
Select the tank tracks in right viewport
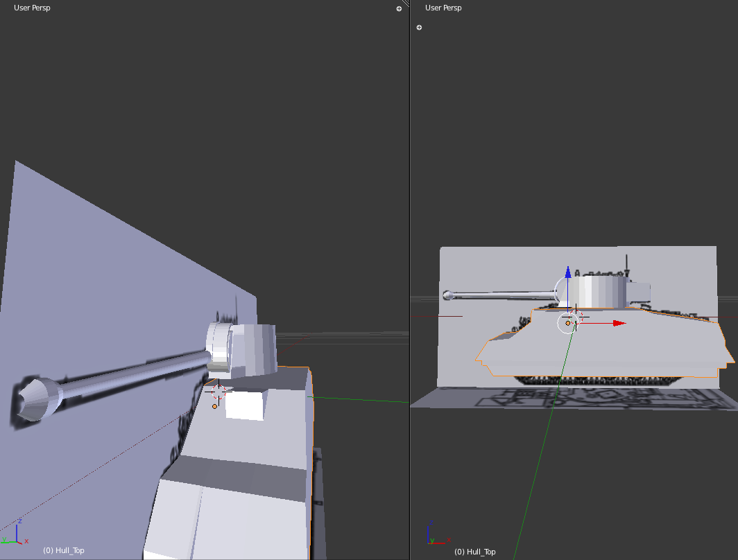(597, 381)
